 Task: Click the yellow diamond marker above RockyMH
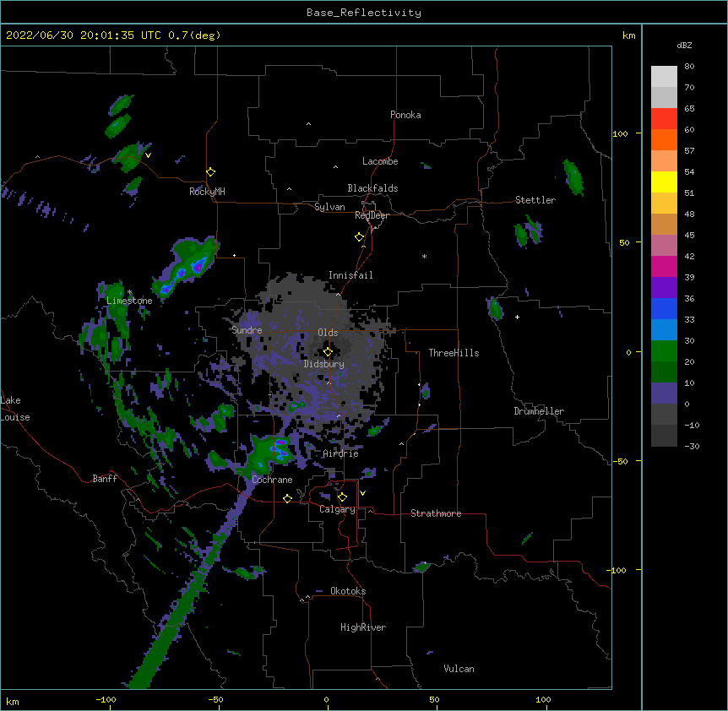coord(211,172)
